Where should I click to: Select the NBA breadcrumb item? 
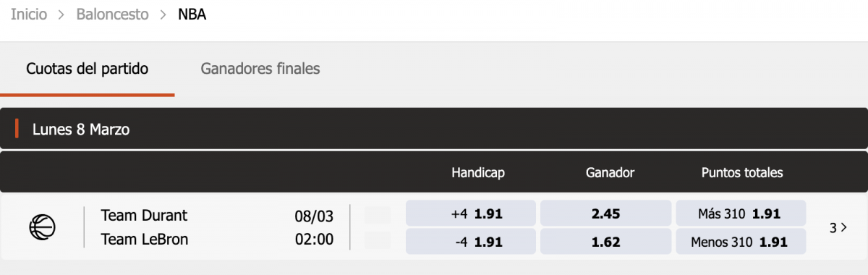point(192,14)
